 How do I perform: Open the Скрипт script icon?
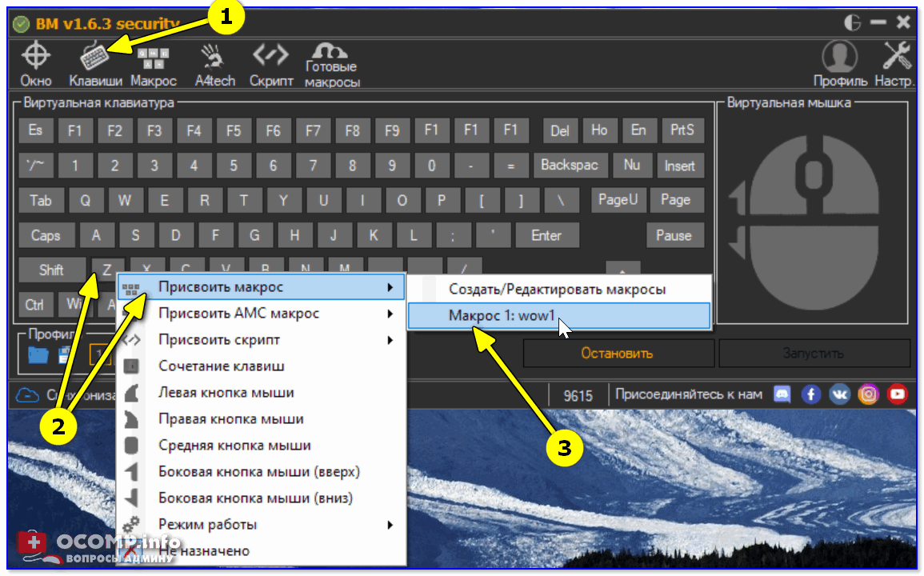pyautogui.click(x=270, y=62)
